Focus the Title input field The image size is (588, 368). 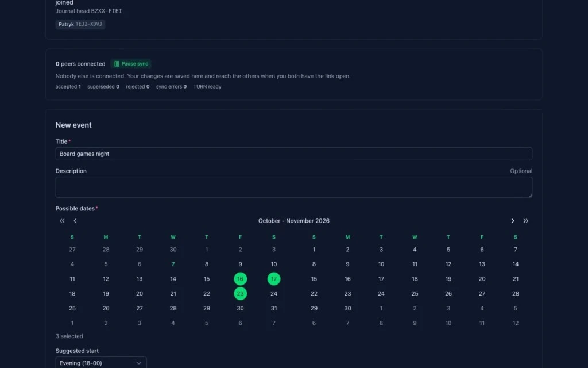293,154
